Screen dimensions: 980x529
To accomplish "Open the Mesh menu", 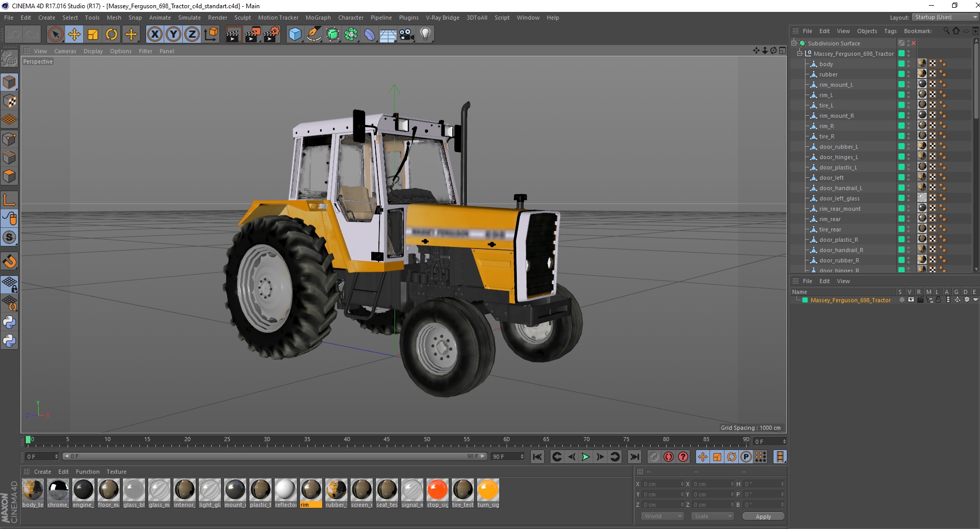I will [x=114, y=18].
